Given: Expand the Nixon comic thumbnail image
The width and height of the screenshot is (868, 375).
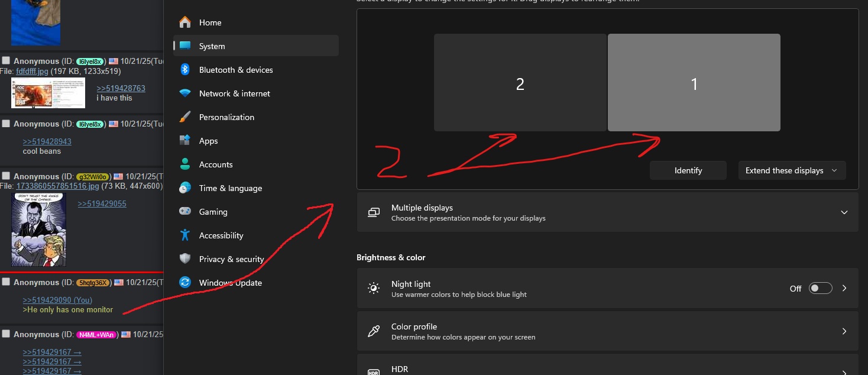Looking at the screenshot, I should (38, 229).
